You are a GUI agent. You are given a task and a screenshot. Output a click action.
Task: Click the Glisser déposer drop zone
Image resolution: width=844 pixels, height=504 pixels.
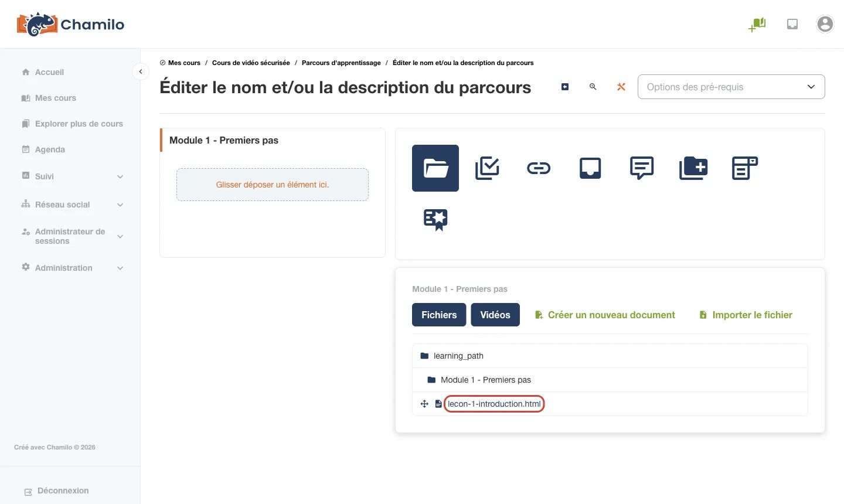click(273, 185)
